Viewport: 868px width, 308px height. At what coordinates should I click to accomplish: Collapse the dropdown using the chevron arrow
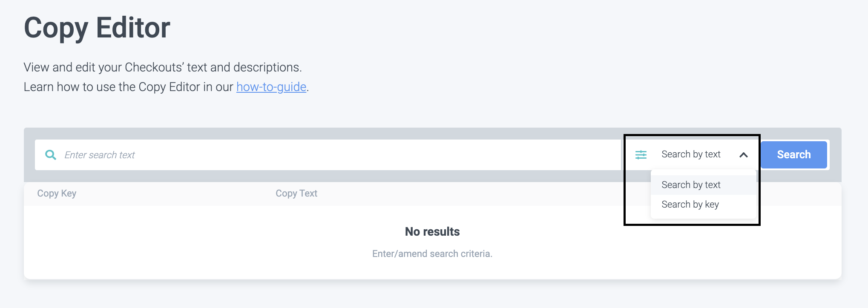[x=743, y=155]
